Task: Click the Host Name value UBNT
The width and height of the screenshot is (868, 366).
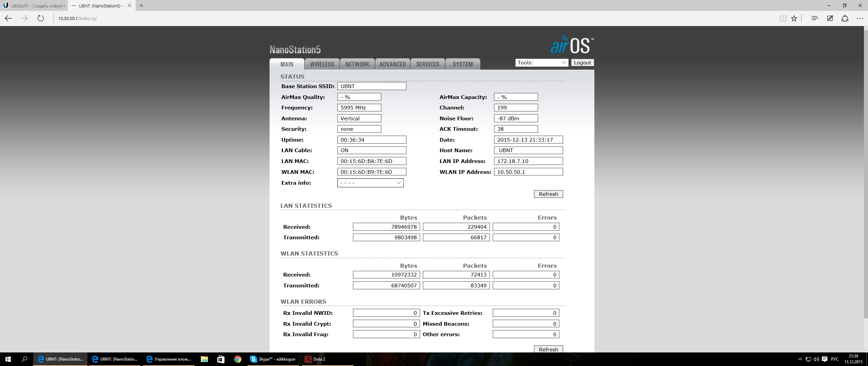Action: click(529, 150)
